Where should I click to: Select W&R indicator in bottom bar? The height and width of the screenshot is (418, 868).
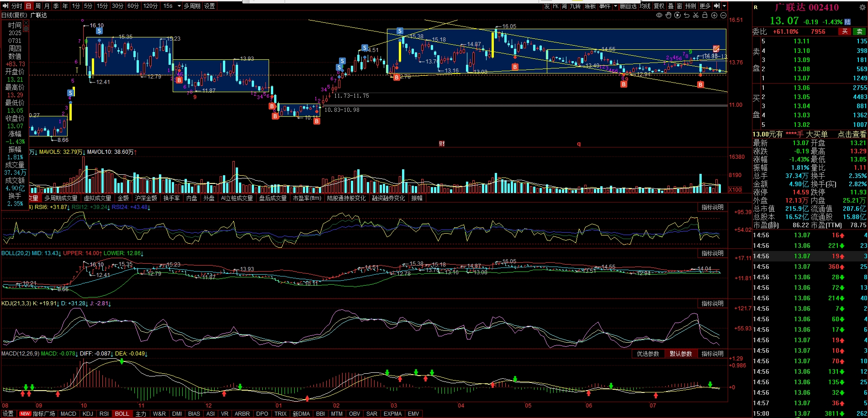[159, 414]
